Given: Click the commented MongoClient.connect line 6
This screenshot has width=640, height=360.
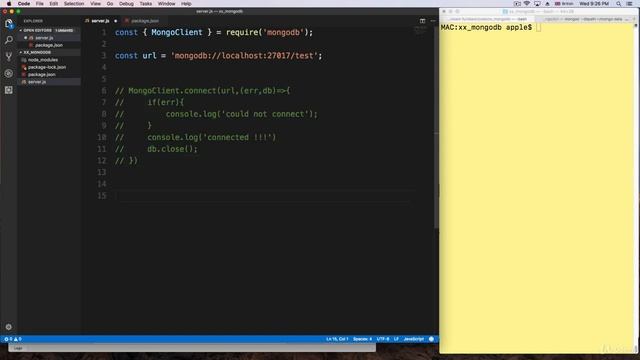Looking at the screenshot, I should coord(202,91).
